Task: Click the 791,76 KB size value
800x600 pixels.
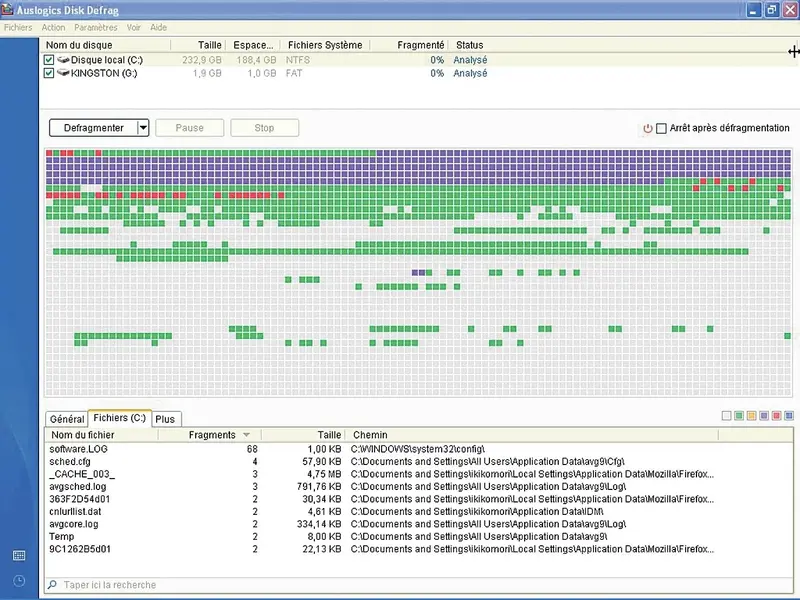Action: pos(319,487)
